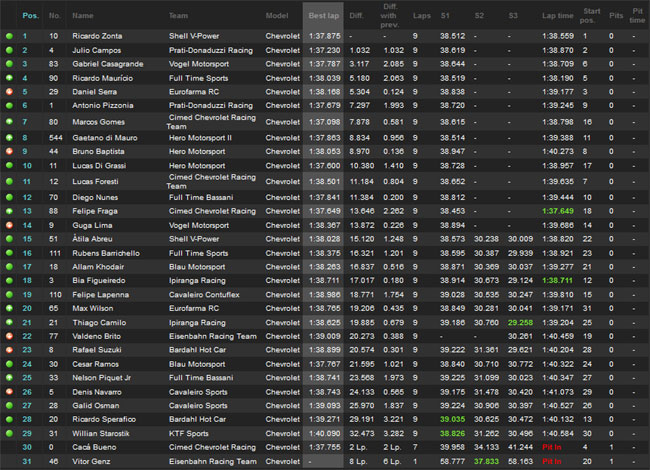Screen dimensions: 650x470
Task: Click the gained-position icon for Max Wilson
Action: [x=9, y=308]
